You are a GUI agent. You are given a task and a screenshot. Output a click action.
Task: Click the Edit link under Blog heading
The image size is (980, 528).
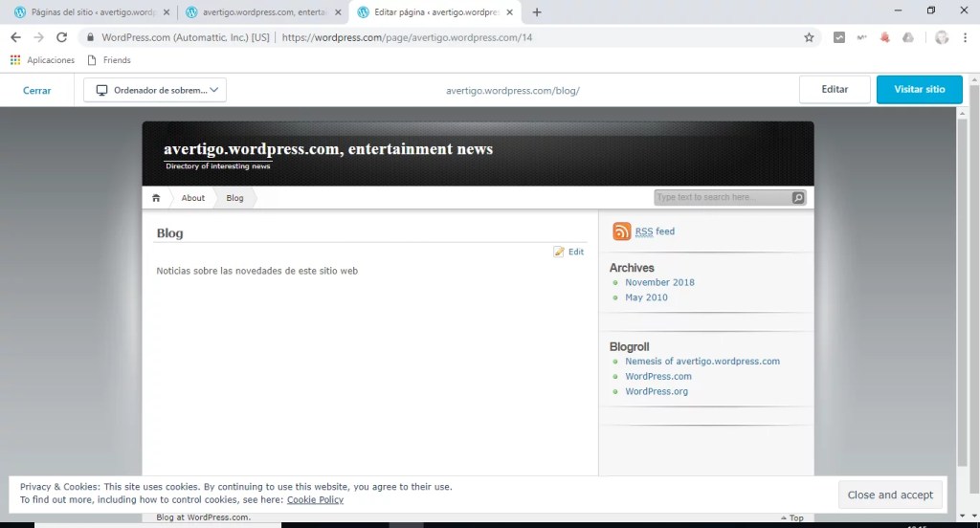pos(576,252)
